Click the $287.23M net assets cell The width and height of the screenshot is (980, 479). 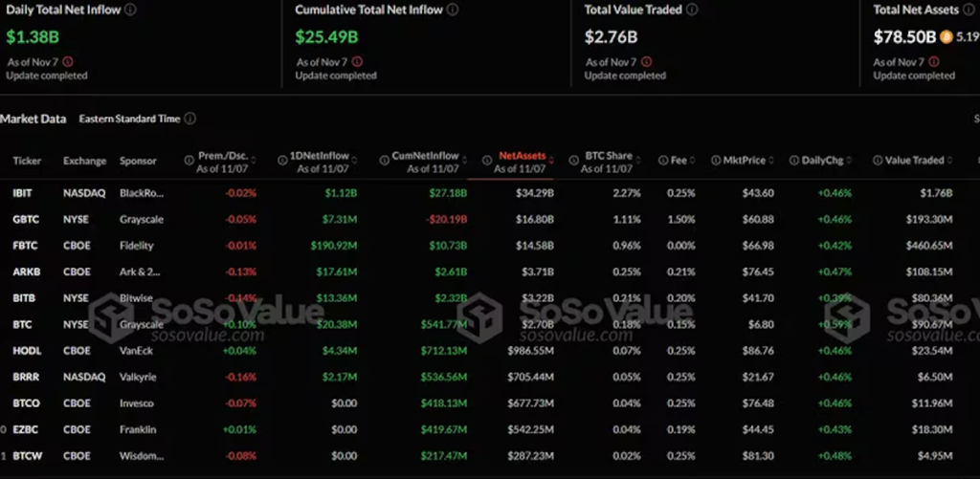530,455
